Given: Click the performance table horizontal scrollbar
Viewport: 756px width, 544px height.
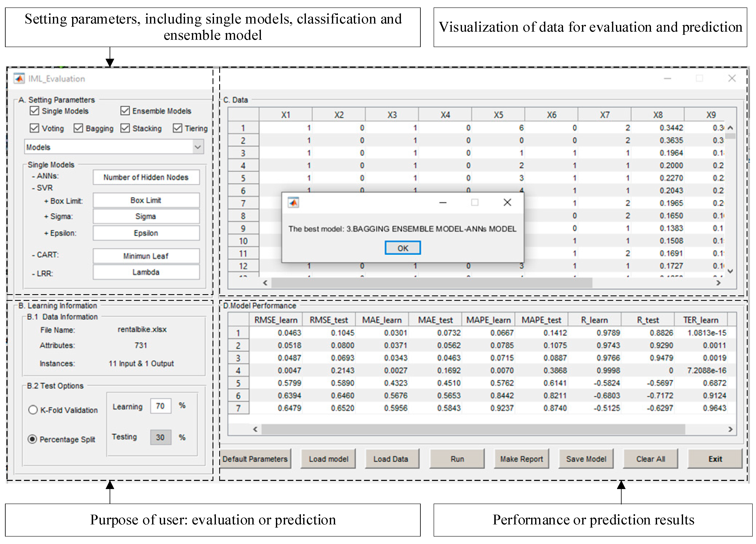Looking at the screenshot, I should click(x=473, y=429).
